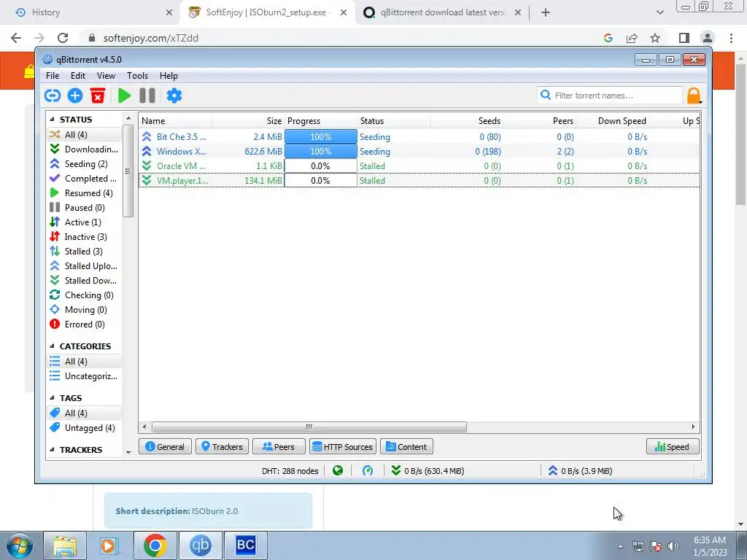
Task: Select Uncategorized category filter
Action: [85, 376]
